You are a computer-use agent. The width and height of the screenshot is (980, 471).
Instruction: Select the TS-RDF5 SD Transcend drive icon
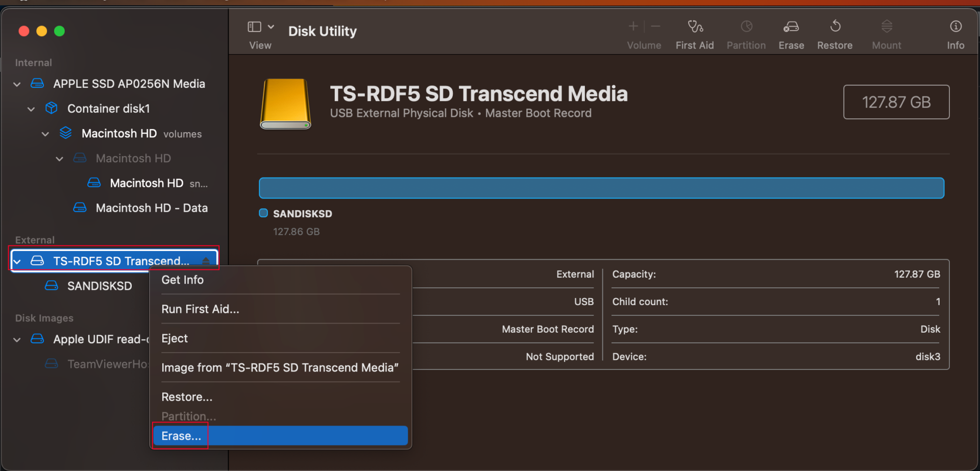pos(37,261)
